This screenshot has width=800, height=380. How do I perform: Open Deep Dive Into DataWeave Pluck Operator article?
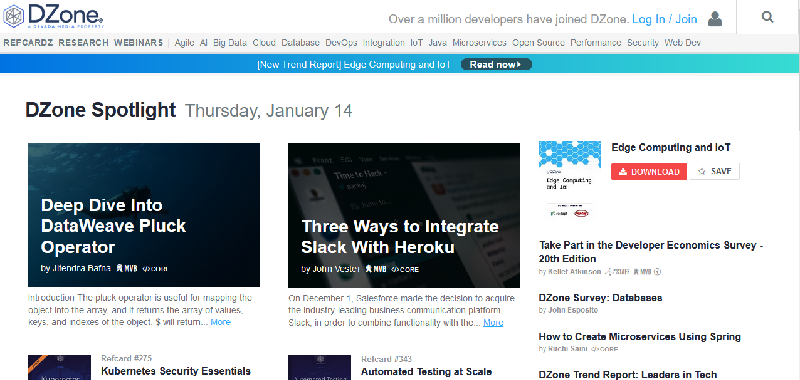(x=113, y=226)
